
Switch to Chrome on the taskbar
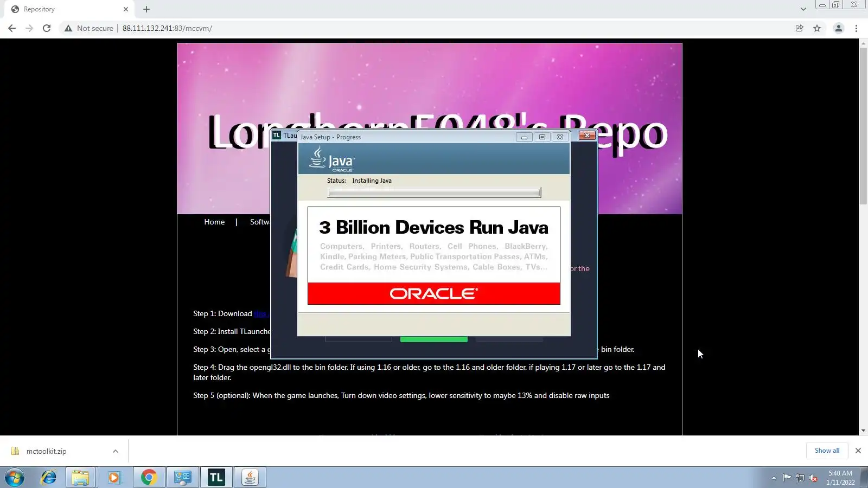149,478
